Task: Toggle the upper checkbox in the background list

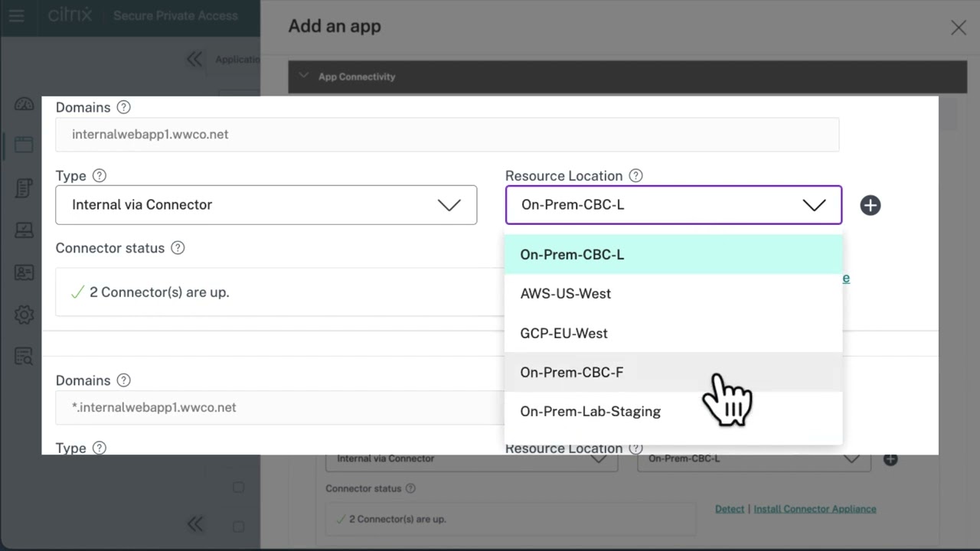Action: click(238, 487)
